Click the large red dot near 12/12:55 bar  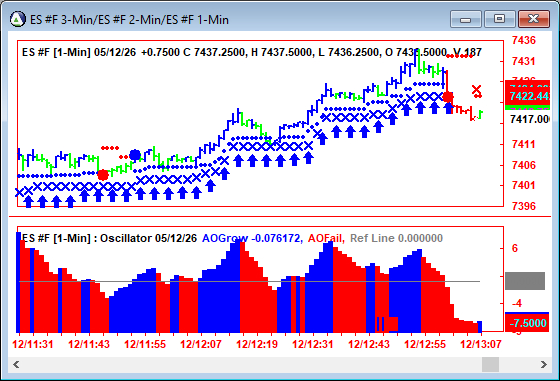click(448, 97)
